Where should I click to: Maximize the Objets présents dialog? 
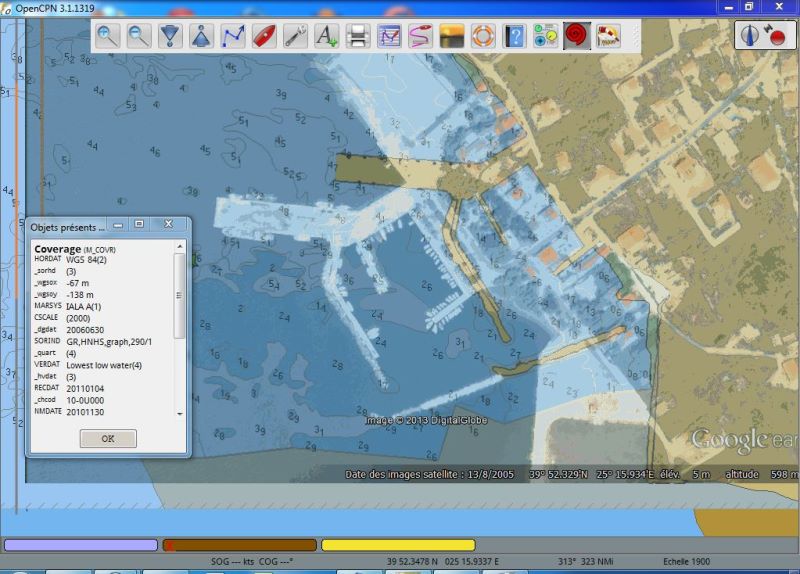pos(139,224)
